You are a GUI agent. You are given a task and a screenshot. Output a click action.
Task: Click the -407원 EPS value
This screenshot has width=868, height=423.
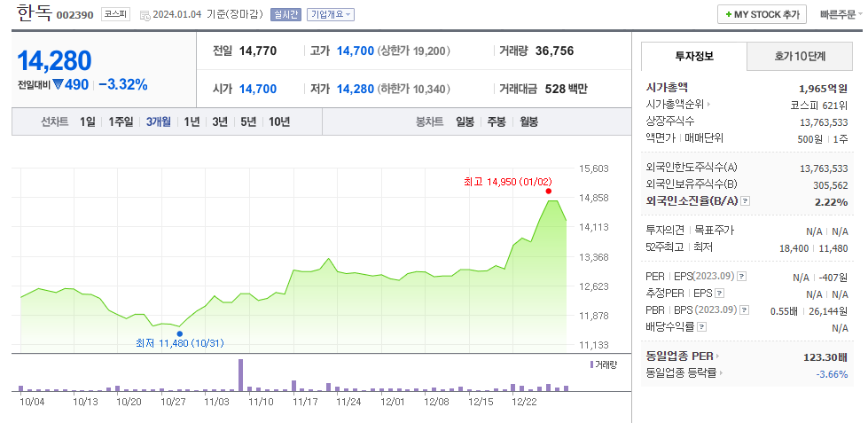click(x=833, y=278)
